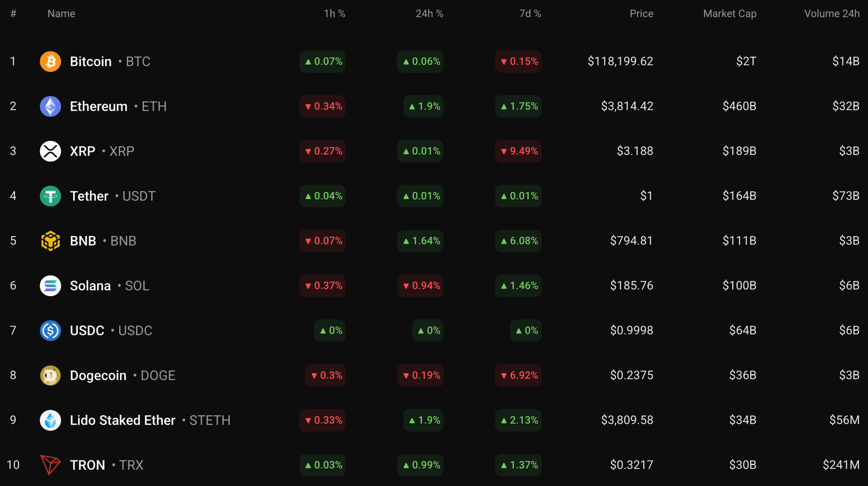Click the Name column header
The image size is (868, 486).
(x=61, y=14)
